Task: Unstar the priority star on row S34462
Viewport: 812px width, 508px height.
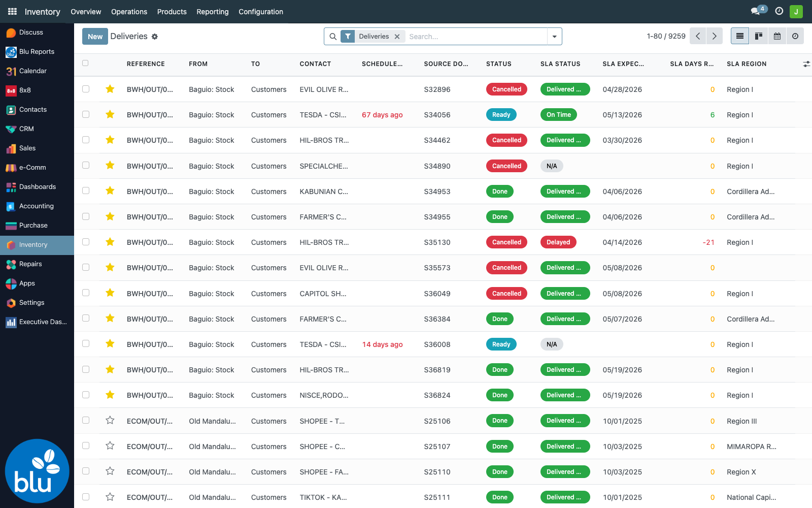Action: (110, 140)
